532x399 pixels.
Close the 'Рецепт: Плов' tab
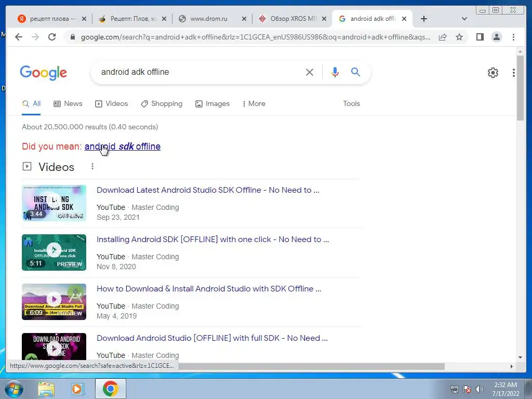pos(164,19)
